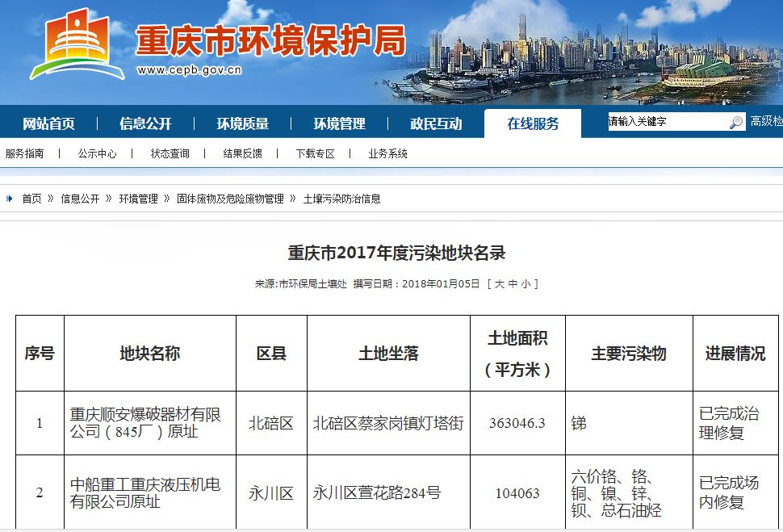Open the 信息公开 navigation tab

click(145, 124)
